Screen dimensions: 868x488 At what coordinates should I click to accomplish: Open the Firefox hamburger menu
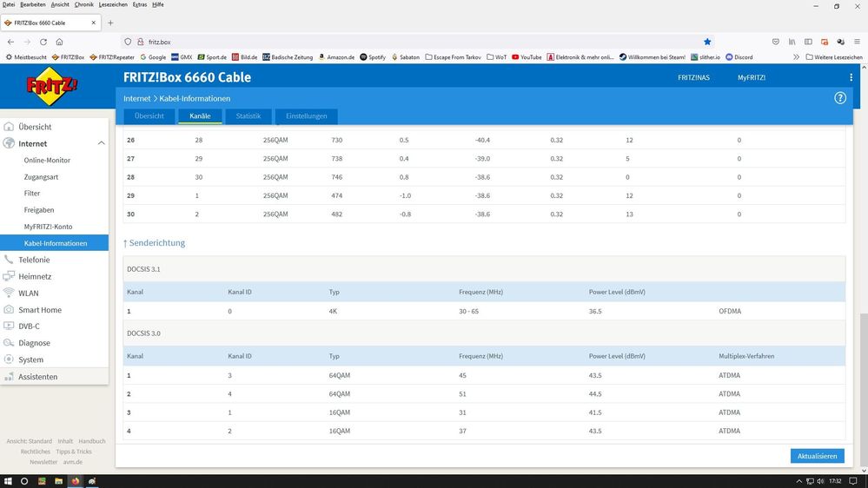[857, 42]
